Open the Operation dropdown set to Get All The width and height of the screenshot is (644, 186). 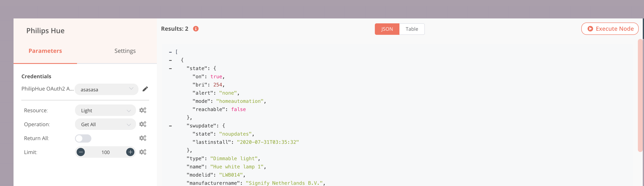coord(105,125)
